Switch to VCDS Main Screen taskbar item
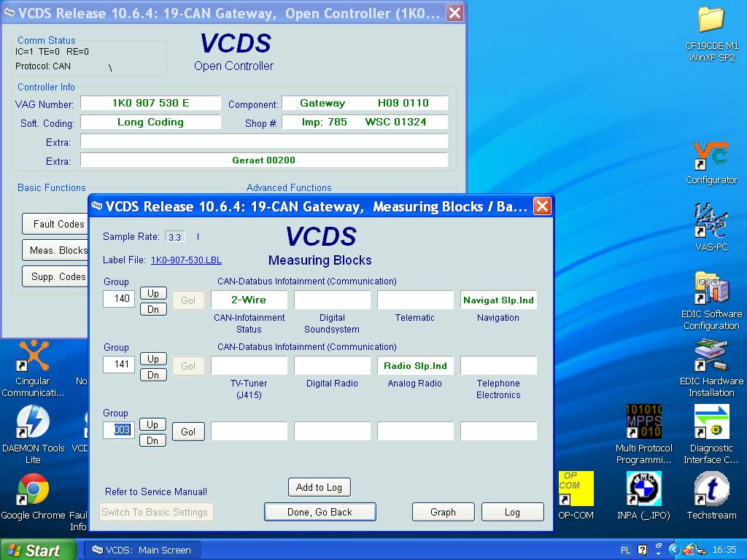Viewport: 747px width, 560px height. 142,550
